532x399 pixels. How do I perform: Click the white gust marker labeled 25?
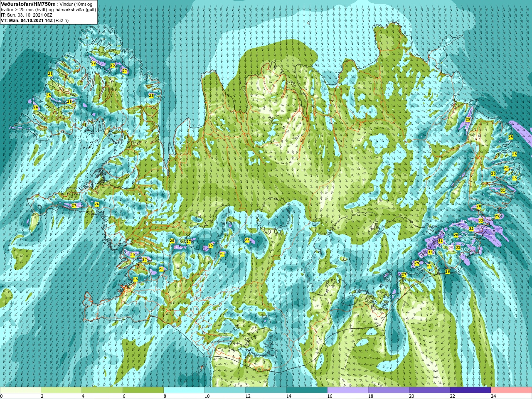coord(451,248)
